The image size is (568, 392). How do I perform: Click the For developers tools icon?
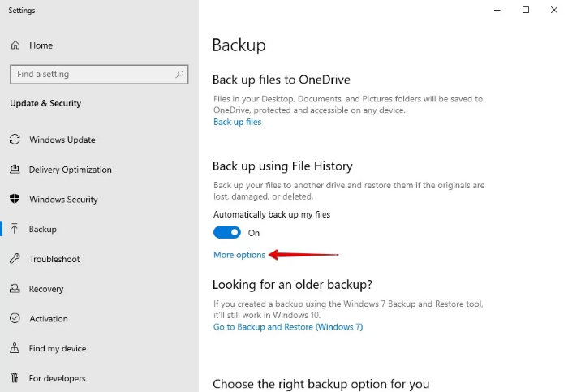click(x=15, y=378)
